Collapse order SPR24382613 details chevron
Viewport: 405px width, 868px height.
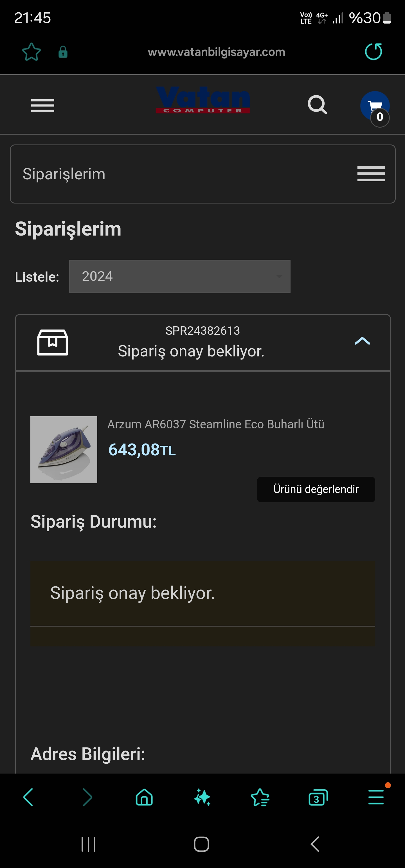(362, 341)
